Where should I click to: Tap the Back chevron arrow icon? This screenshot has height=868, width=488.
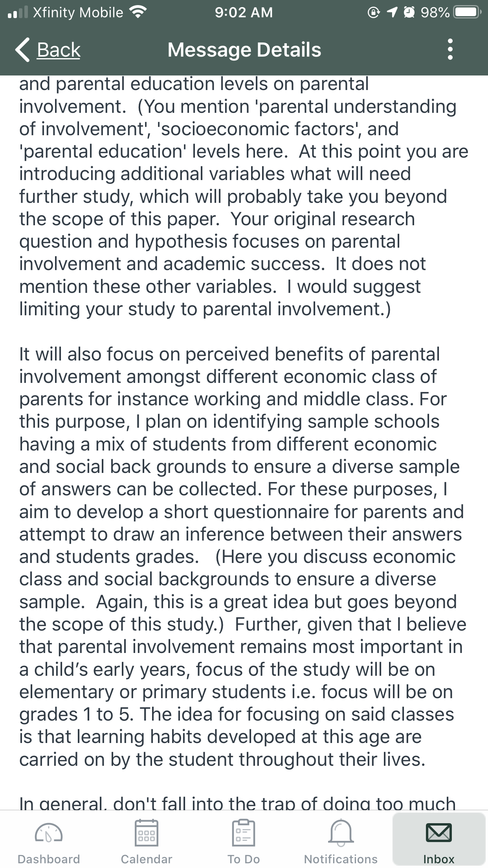[x=22, y=50]
